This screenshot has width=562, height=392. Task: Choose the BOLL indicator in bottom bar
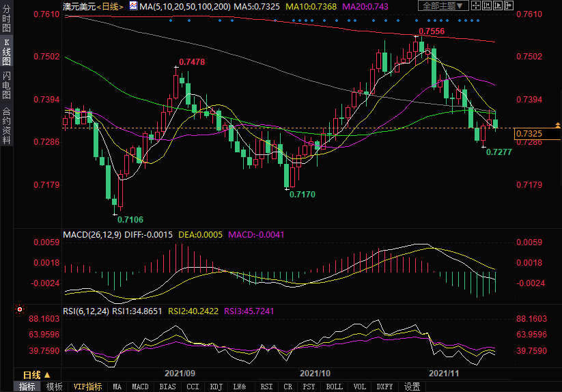coord(334,387)
